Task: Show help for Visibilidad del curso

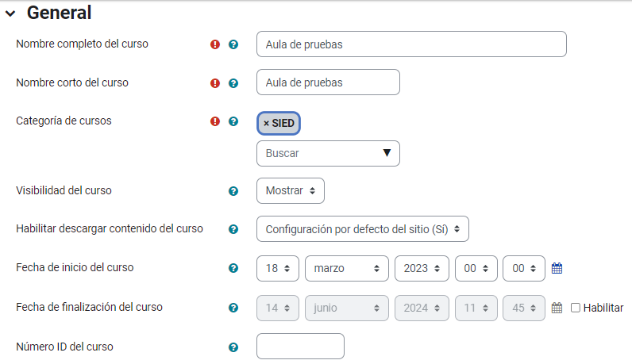Action: pos(233,191)
